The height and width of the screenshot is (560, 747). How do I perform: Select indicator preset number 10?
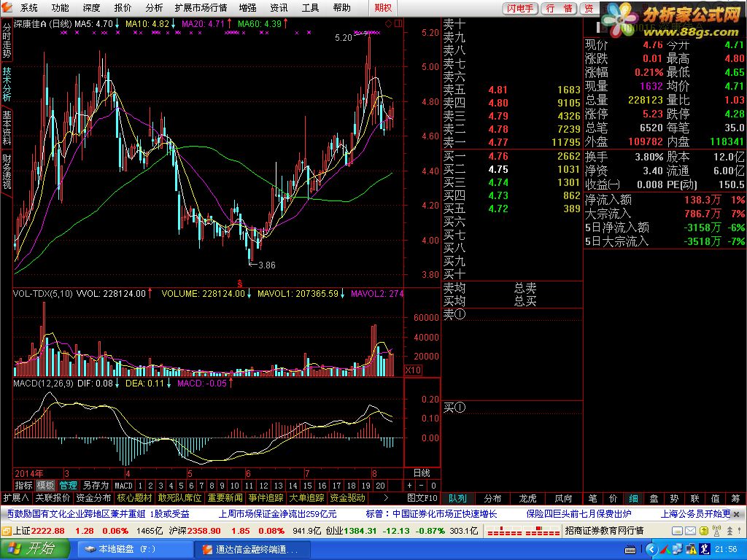234,486
